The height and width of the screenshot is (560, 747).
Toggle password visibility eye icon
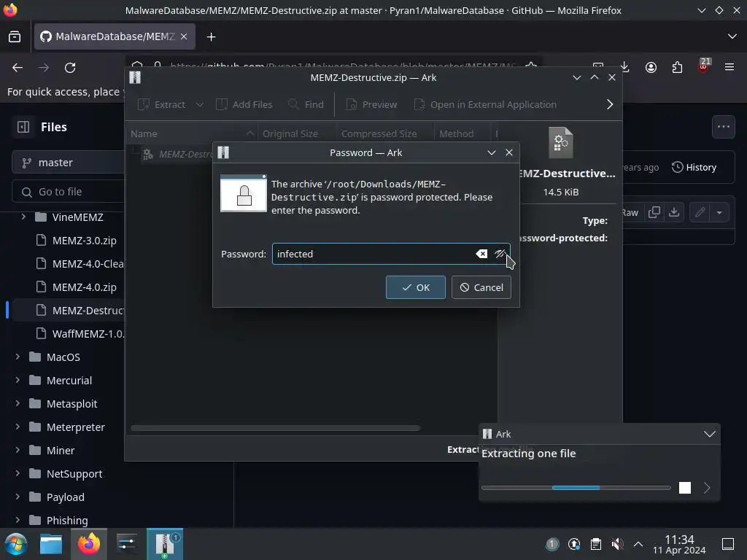499,254
